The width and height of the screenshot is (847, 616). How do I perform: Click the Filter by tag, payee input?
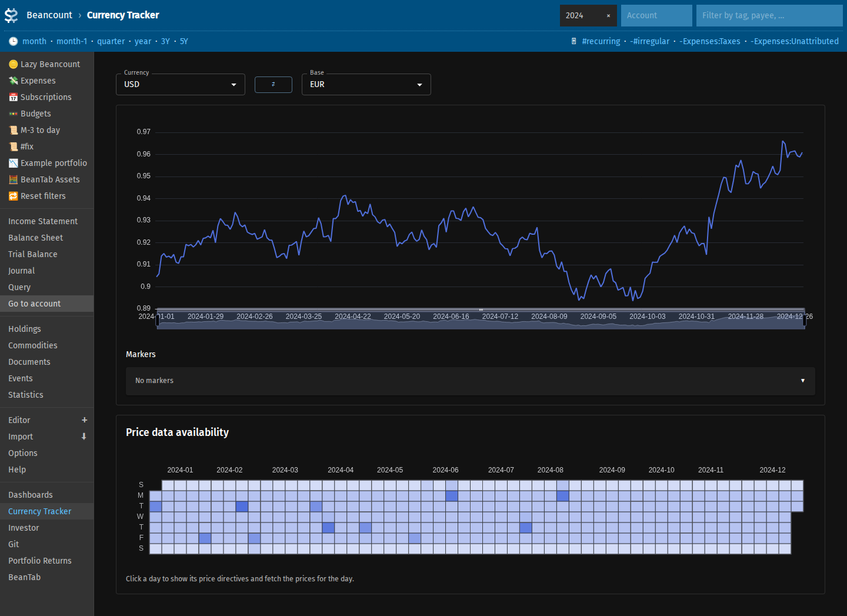click(x=769, y=16)
